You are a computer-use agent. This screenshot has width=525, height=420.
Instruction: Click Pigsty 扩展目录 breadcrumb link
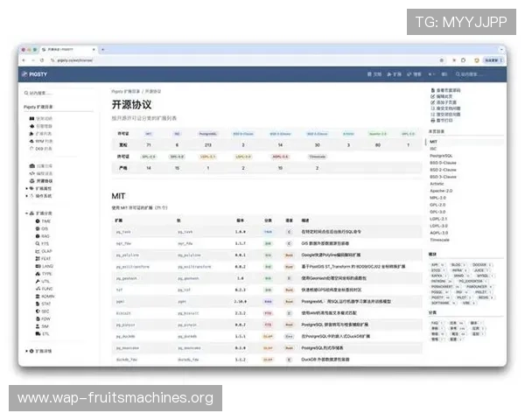tap(125, 91)
